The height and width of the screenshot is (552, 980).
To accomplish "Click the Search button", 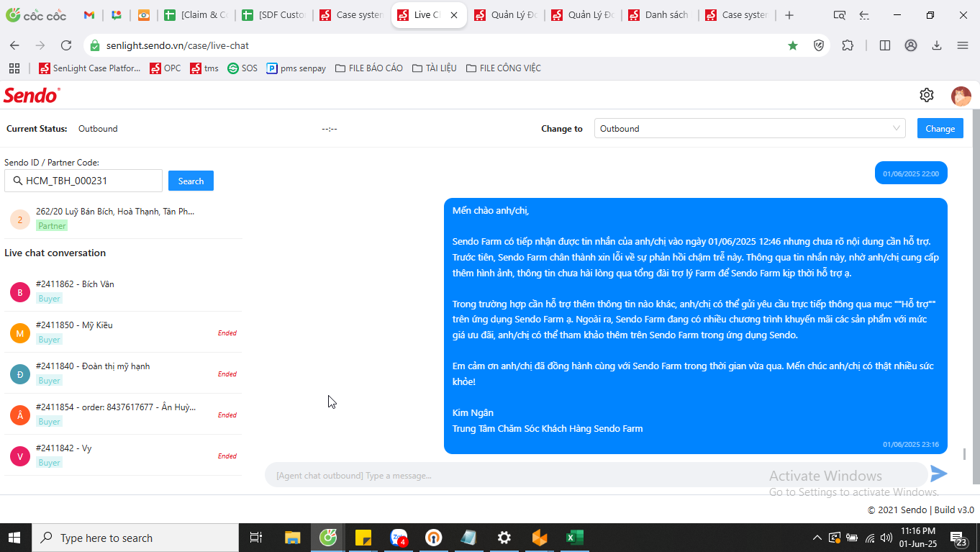I will pos(191,181).
